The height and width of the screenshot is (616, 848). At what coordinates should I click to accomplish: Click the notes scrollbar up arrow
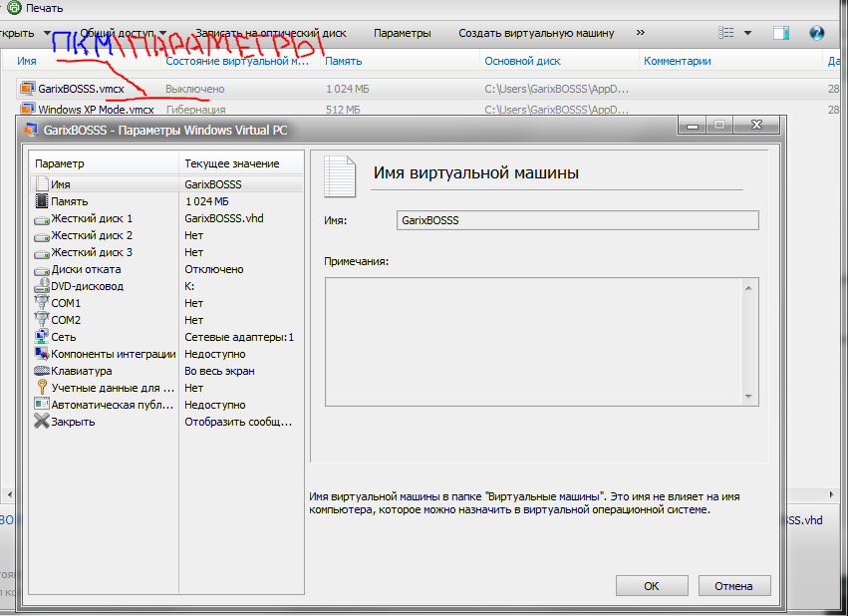[x=748, y=288]
